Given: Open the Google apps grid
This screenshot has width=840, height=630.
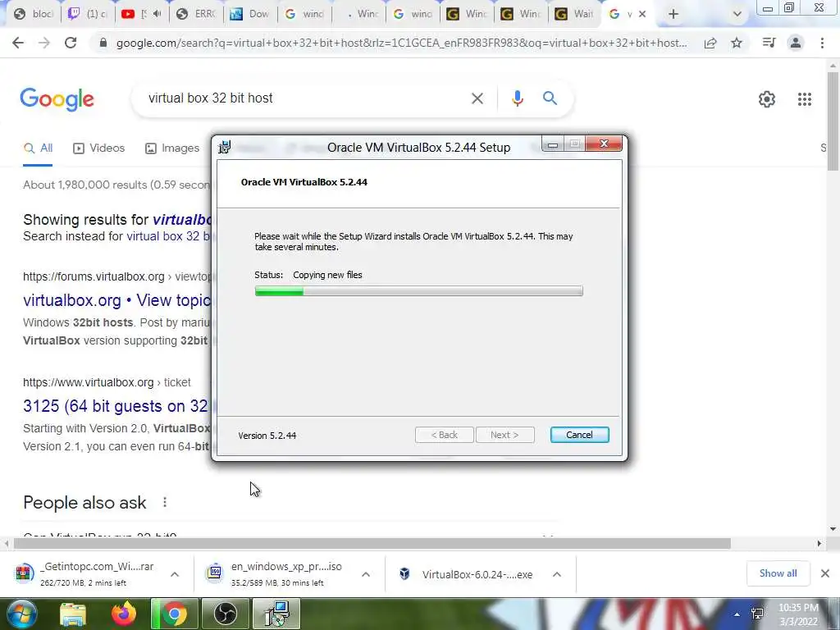Looking at the screenshot, I should [x=804, y=99].
